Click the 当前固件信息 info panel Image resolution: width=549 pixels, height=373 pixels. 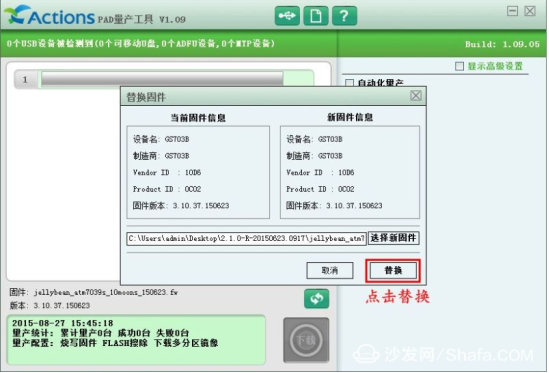click(198, 172)
